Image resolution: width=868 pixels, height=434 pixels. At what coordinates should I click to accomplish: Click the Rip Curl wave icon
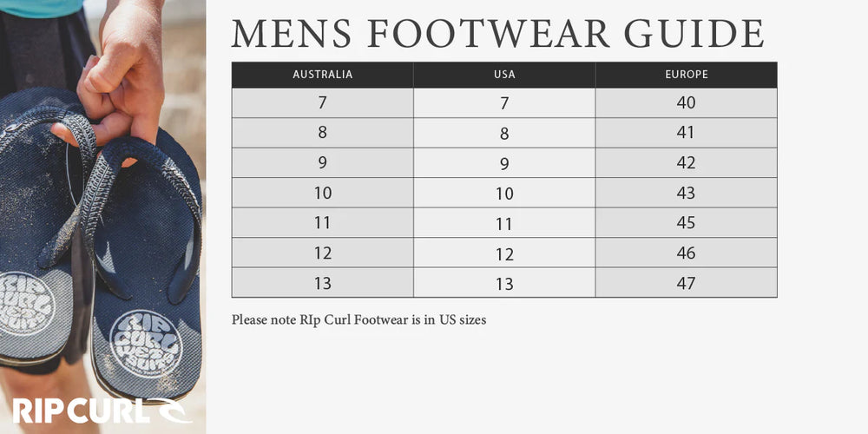pos(172,409)
